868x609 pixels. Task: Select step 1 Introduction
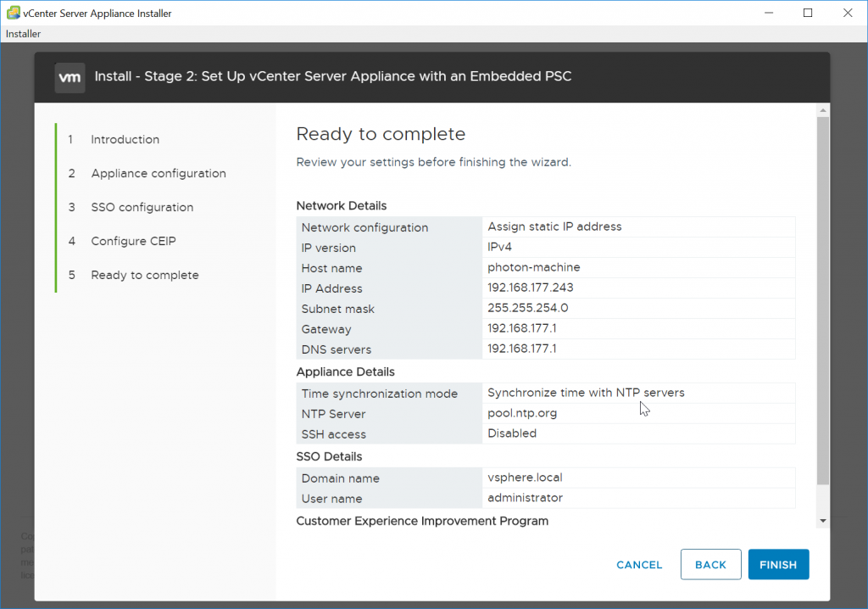[125, 140]
